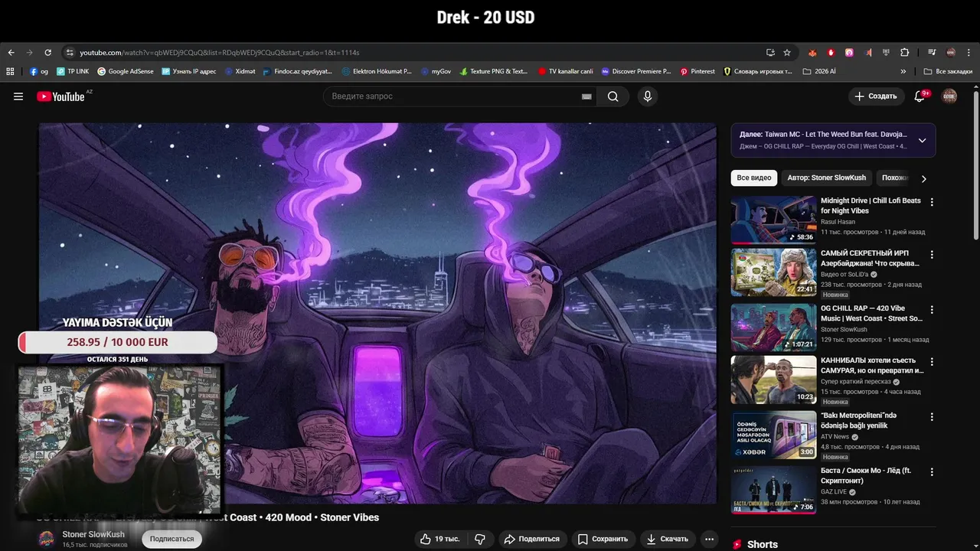Subscribe with the Подписаться button
Viewport: 980px width, 551px height.
click(172, 539)
